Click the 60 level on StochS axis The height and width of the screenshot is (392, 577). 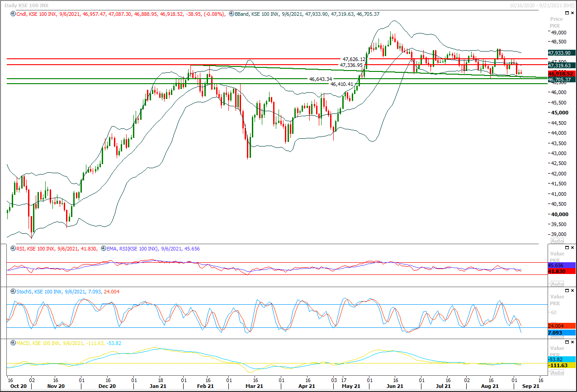click(x=554, y=312)
